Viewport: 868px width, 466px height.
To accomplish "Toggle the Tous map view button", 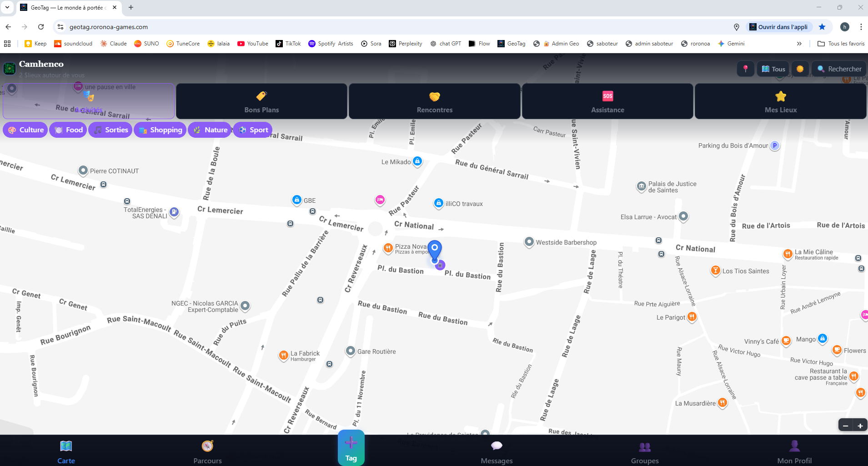I will click(x=773, y=68).
